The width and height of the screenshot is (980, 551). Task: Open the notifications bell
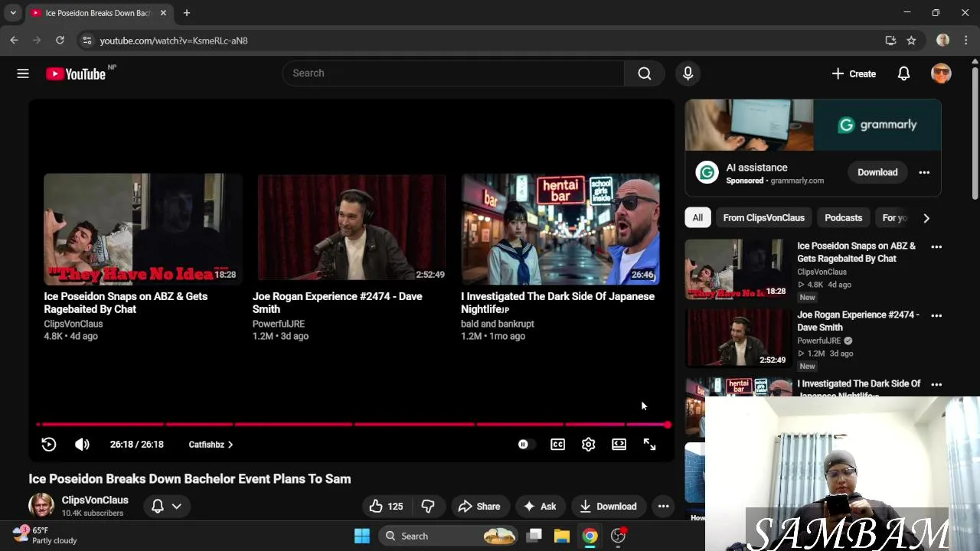point(903,73)
